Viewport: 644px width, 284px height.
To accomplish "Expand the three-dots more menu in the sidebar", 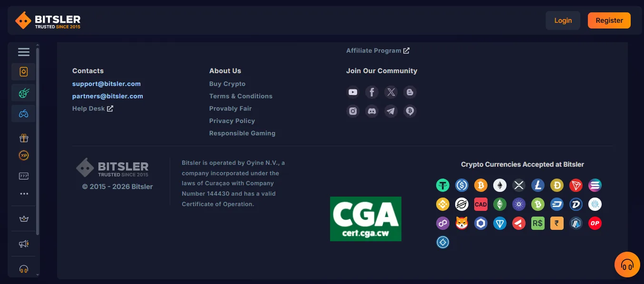I will pos(24,194).
